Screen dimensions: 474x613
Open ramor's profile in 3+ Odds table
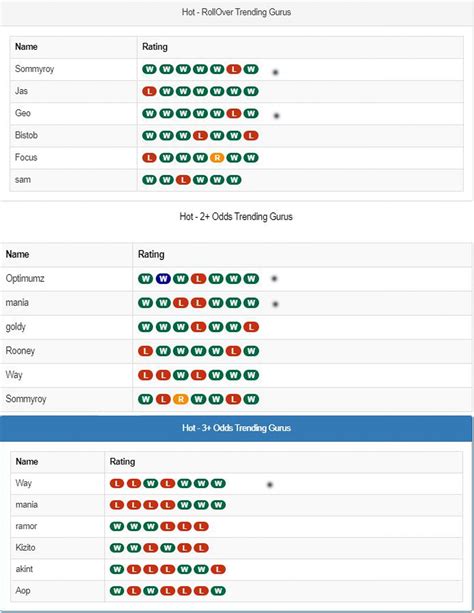pos(26,526)
